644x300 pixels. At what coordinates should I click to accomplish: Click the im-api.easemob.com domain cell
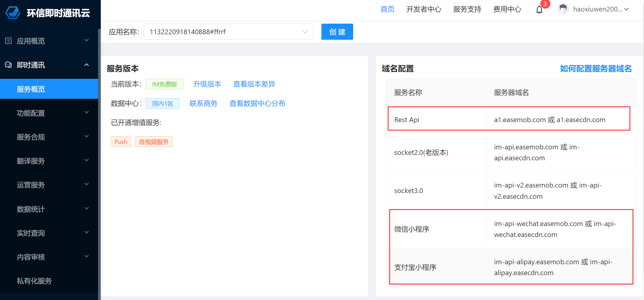(561, 152)
